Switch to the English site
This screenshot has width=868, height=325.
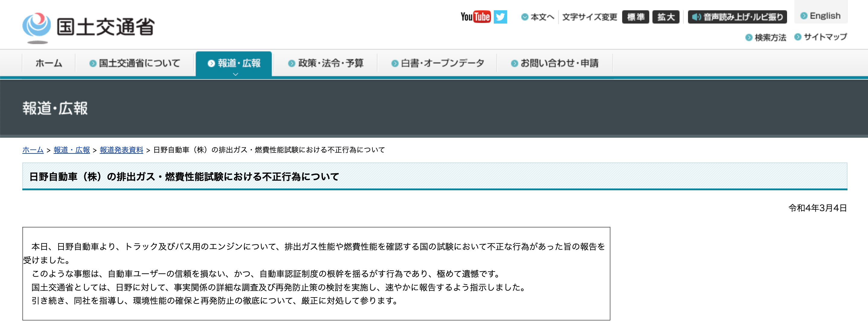click(821, 16)
